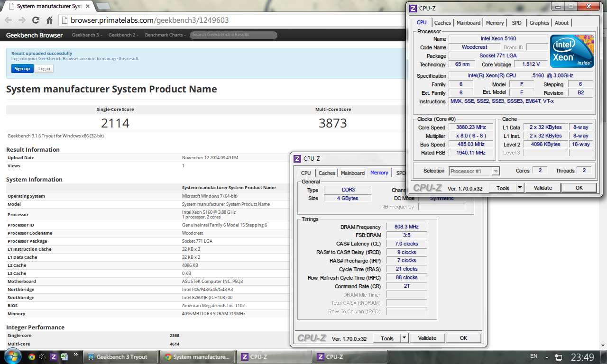Switch to Geekbench 3 Tryout taskbar button

[121, 357]
